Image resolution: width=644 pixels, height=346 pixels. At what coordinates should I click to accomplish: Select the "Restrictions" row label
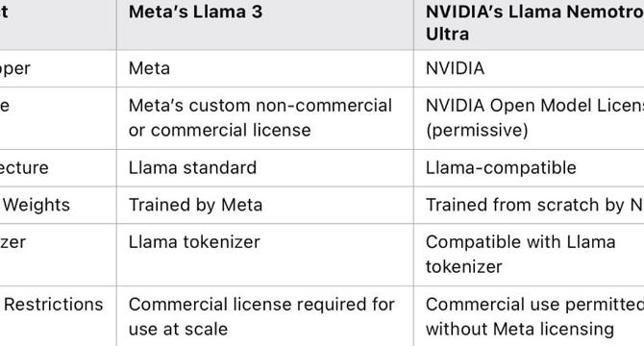point(54,305)
